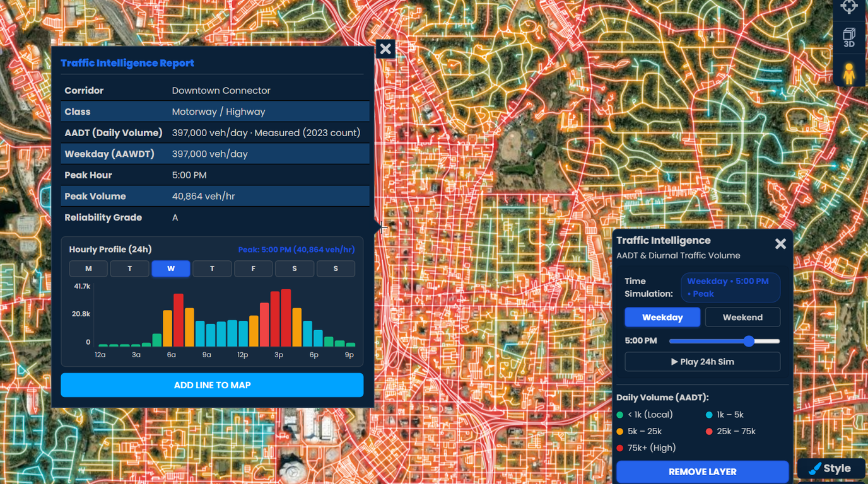Viewport: 868px width, 484px height.
Task: Click the cyan 1k – 5k legend dot
Action: 709,415
